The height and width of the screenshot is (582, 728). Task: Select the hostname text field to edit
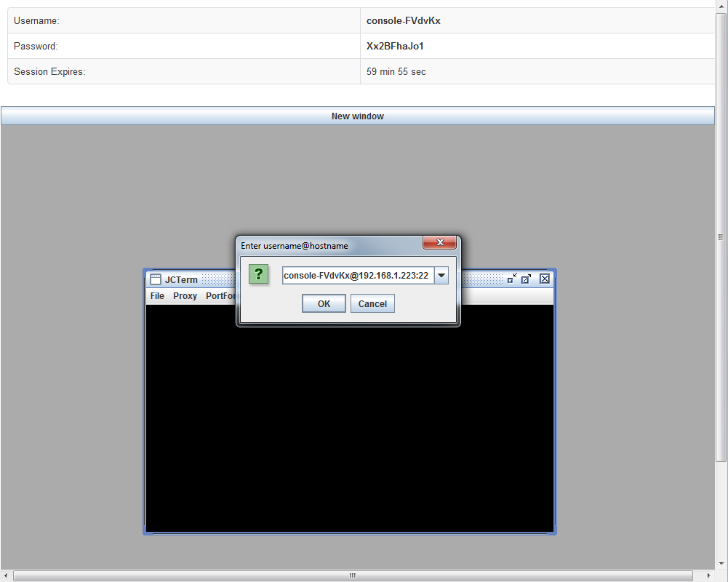point(356,275)
